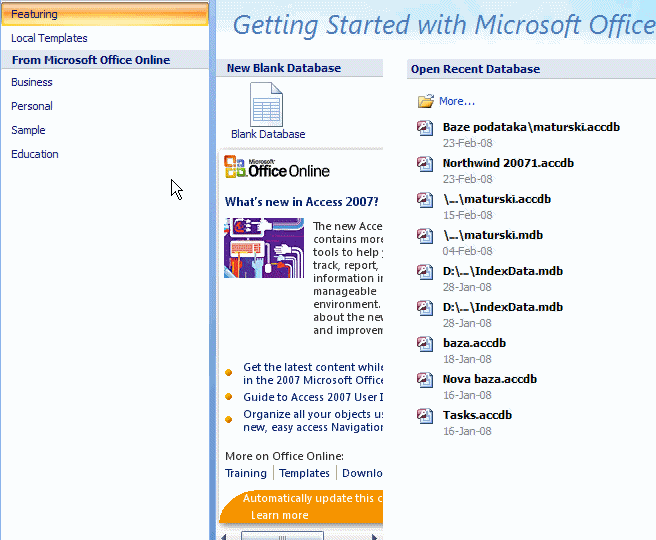
Task: Click the open folder icon beside More
Action: [425, 101]
